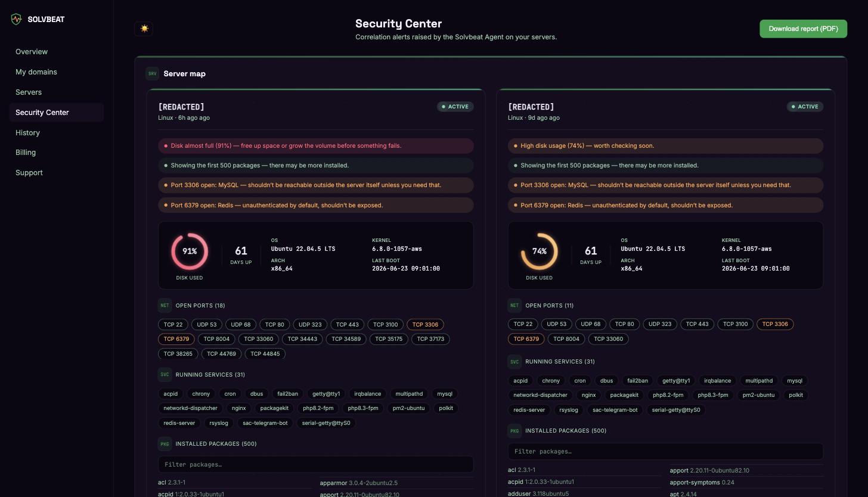Click the 'High disk usage (74%)' alert
868x497 pixels.
point(665,145)
